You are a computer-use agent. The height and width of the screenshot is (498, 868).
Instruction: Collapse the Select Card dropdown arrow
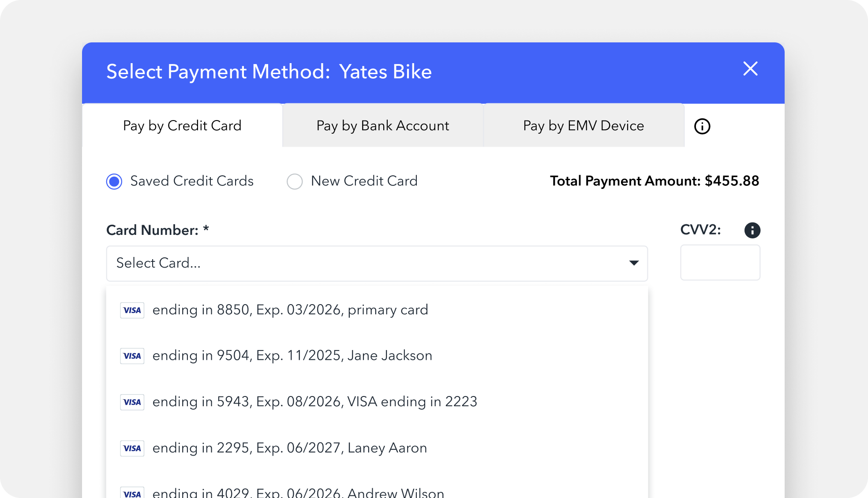point(634,263)
